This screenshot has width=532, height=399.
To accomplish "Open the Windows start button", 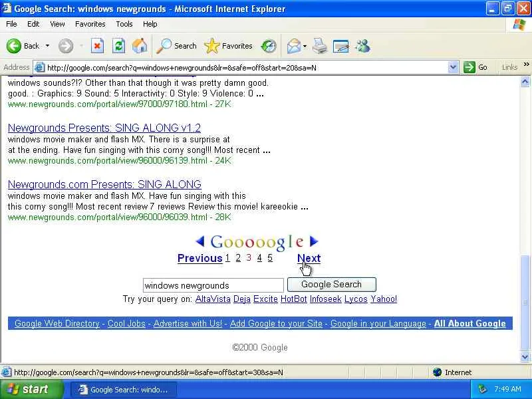I will 32,389.
